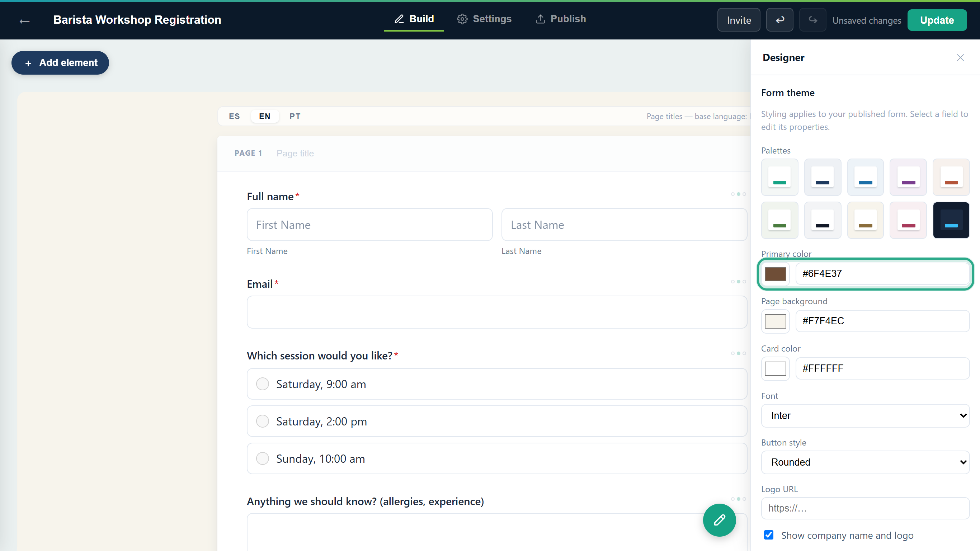Click the Email input box
The image size is (980, 551).
[x=497, y=312]
